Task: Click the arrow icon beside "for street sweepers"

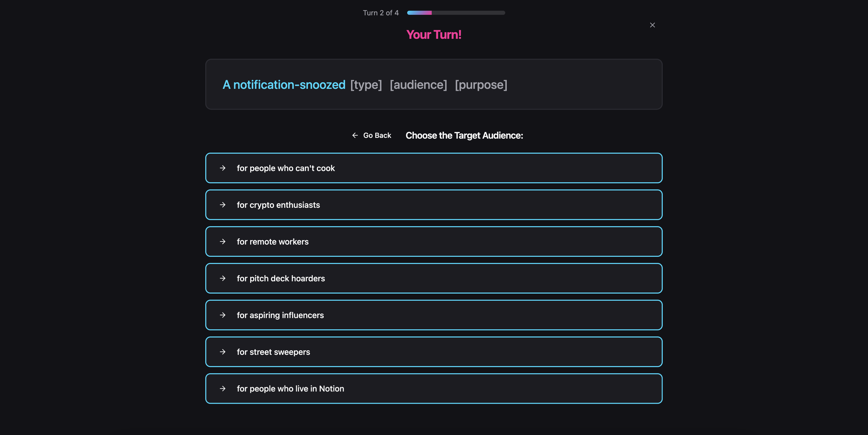Action: (x=223, y=352)
